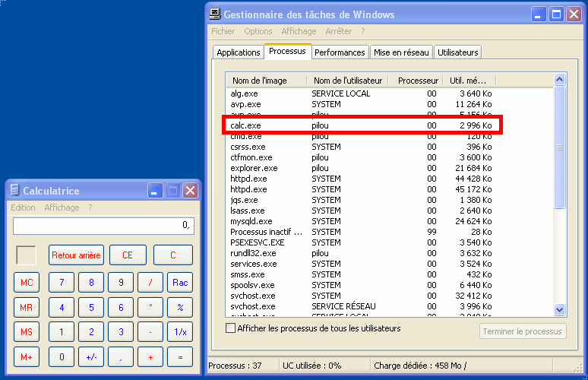Screen dimensions: 588x380
Task: Click the Calculatrice title bar icon
Action: click(14, 191)
